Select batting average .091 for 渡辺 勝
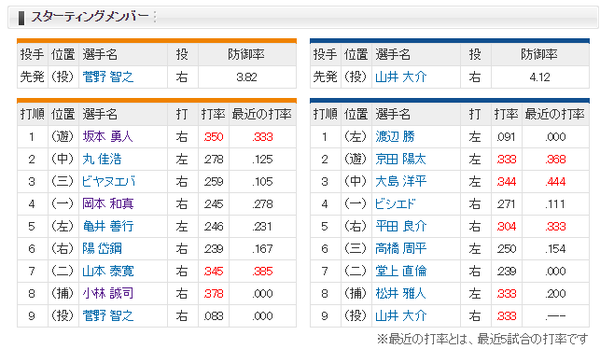This screenshot has height=363, width=600. coord(506,137)
